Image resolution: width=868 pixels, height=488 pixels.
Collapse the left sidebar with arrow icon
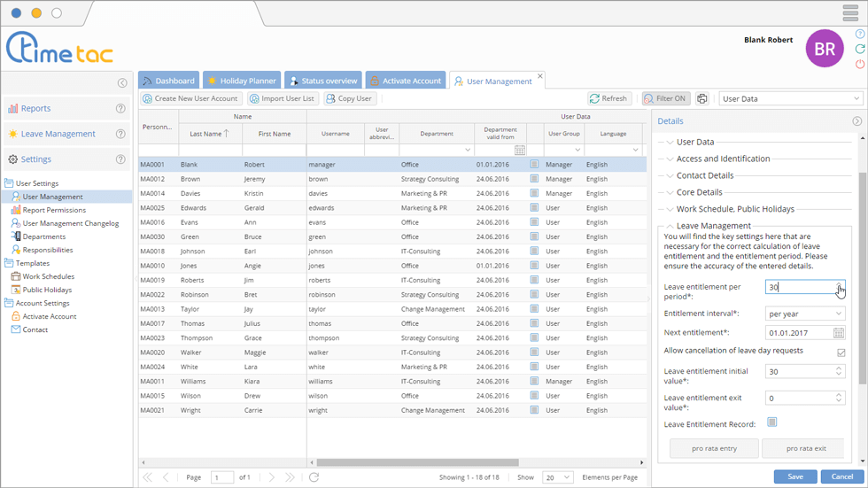click(122, 83)
